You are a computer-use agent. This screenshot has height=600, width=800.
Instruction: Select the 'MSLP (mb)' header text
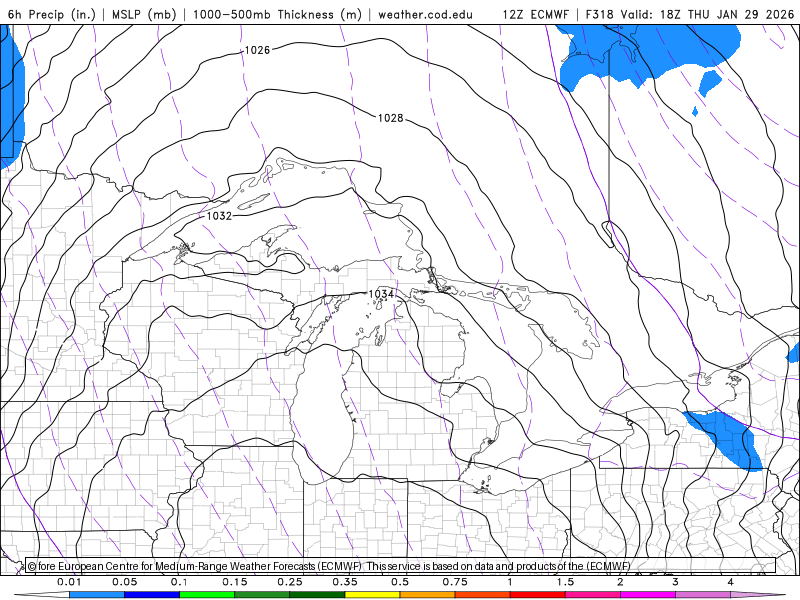click(145, 14)
